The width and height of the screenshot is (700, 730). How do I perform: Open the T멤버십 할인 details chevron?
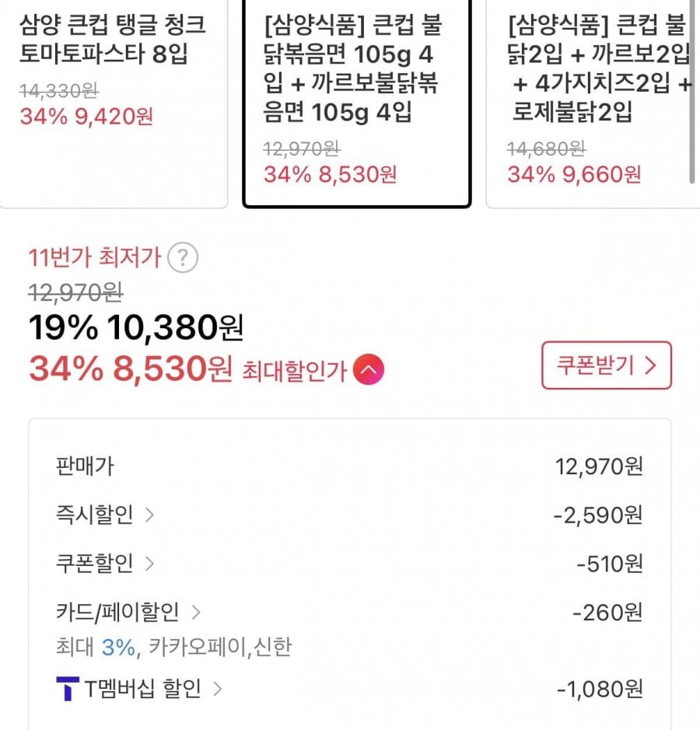pyautogui.click(x=217, y=689)
